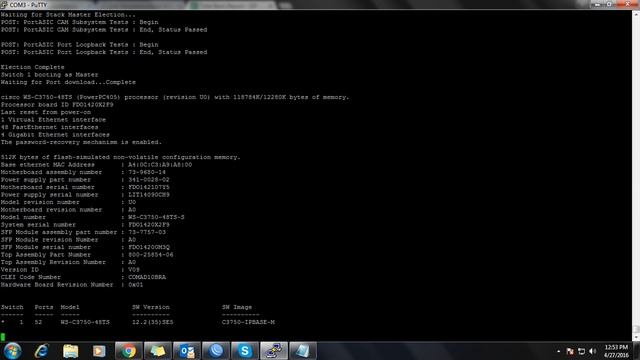Click 'Switch 1 booting as Master' line
640x360 pixels.
(49, 75)
